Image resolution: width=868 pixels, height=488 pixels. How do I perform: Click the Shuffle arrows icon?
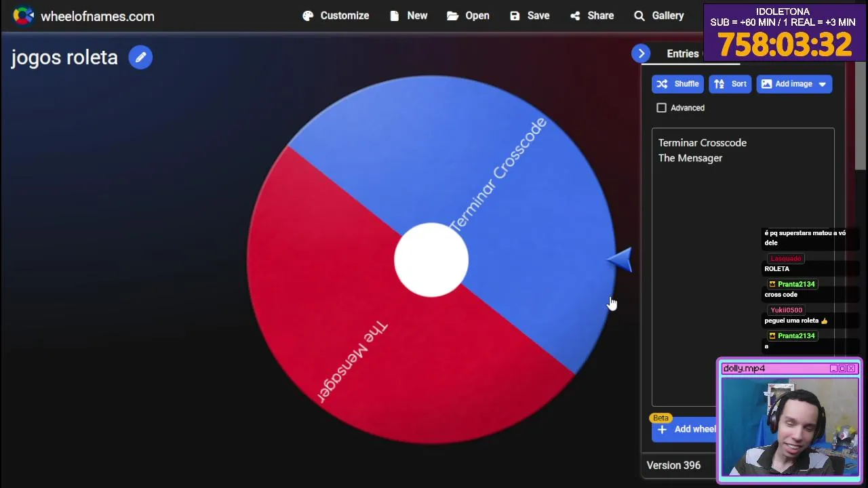click(662, 84)
